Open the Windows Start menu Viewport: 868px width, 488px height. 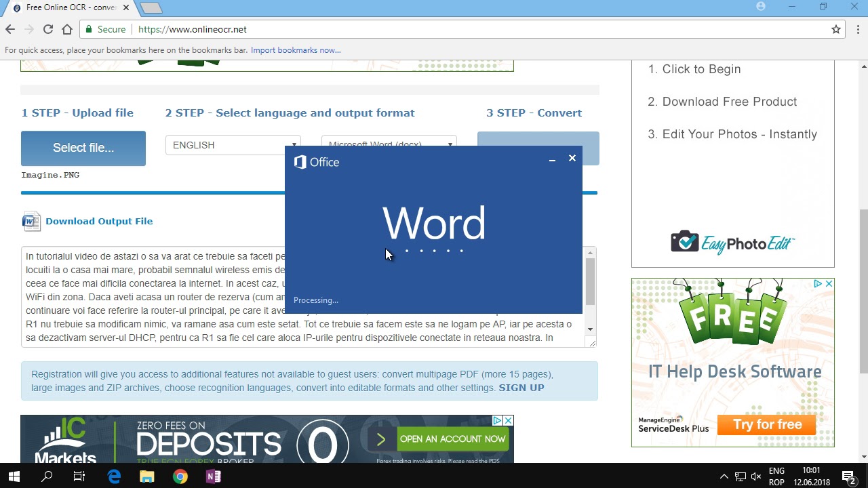[14, 476]
